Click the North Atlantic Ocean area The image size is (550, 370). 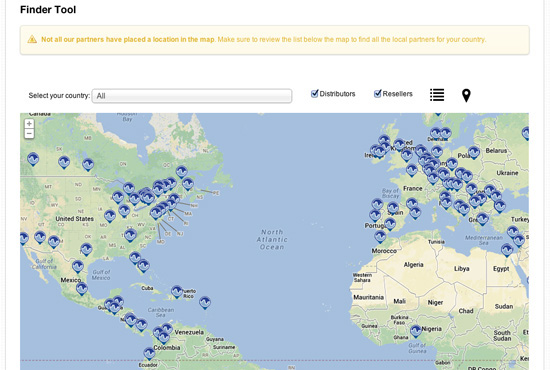click(272, 240)
